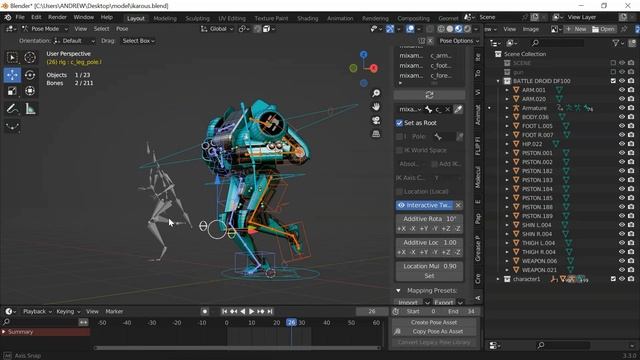The width and height of the screenshot is (640, 360).
Task: Jump to timeline end
Action: coord(270,311)
